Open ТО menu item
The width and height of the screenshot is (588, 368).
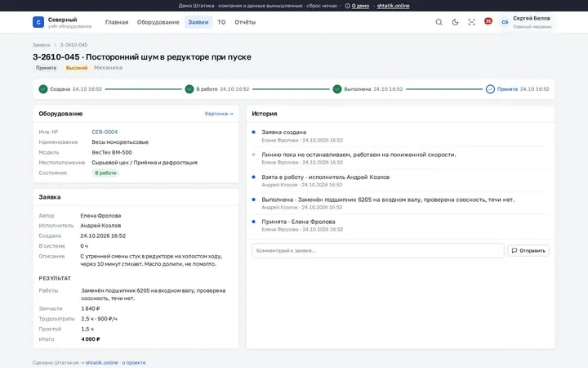221,22
